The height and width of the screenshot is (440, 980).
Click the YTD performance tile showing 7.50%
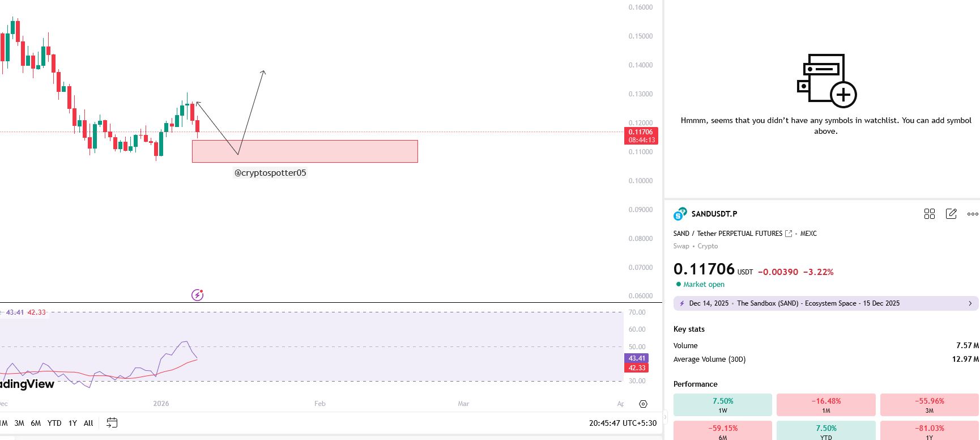(x=826, y=430)
